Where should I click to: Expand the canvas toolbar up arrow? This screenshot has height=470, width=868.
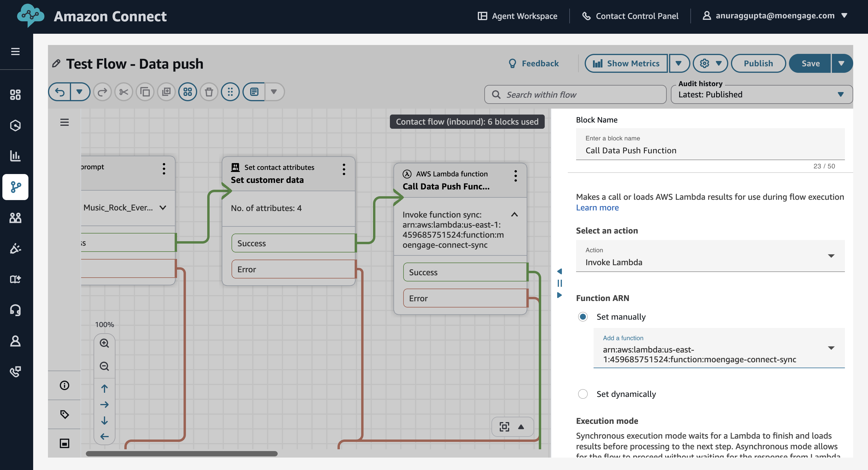tap(521, 427)
